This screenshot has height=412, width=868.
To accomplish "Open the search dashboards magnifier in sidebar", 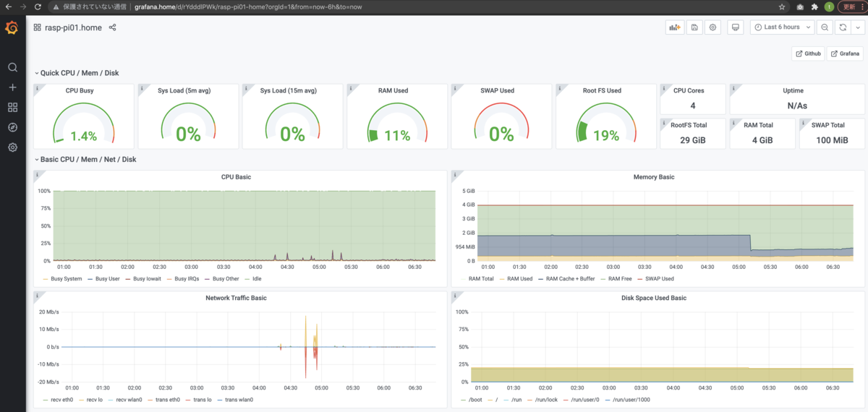I will tap(12, 67).
